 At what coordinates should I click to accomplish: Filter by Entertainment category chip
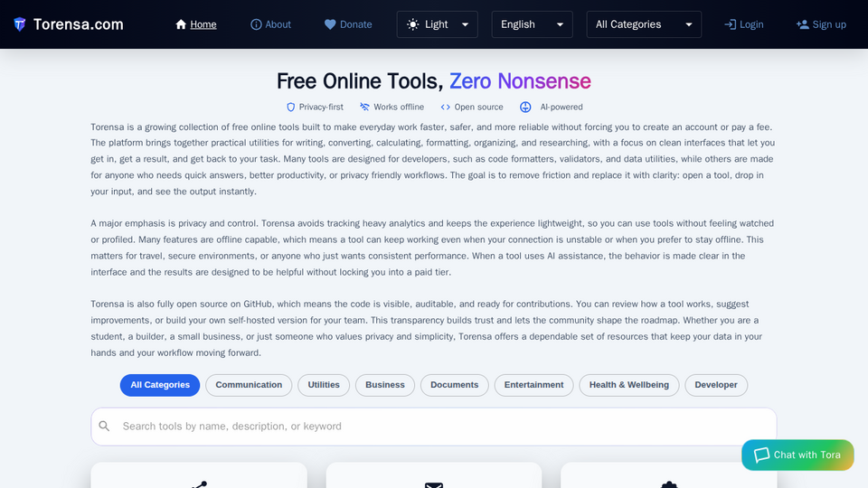tap(533, 385)
